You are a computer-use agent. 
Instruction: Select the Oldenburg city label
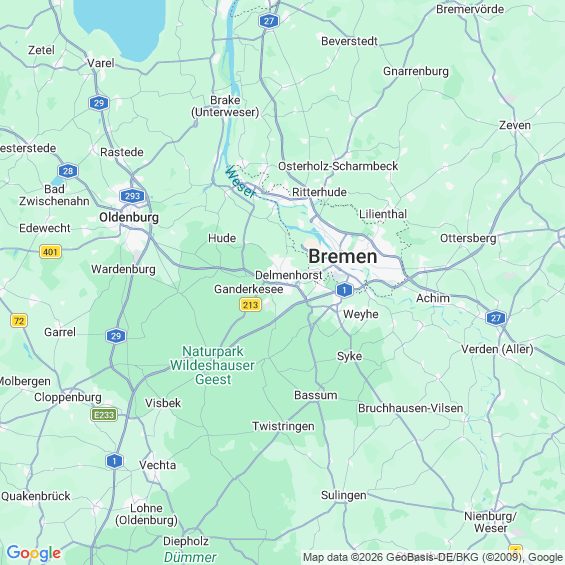(x=129, y=217)
